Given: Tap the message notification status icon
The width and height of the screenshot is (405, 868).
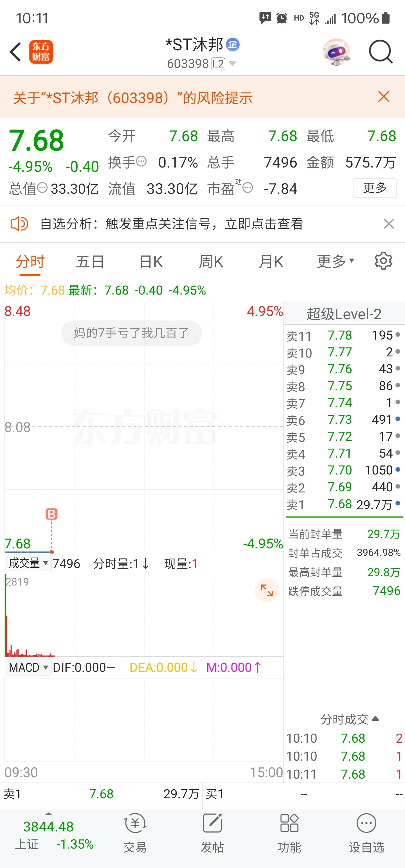Looking at the screenshot, I should coord(265,18).
